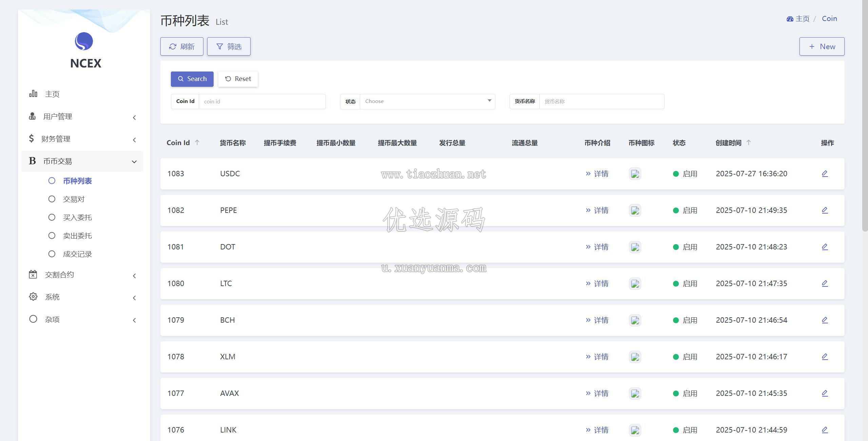Open 成交记录 submenu item
The width and height of the screenshot is (868, 441).
(x=77, y=254)
